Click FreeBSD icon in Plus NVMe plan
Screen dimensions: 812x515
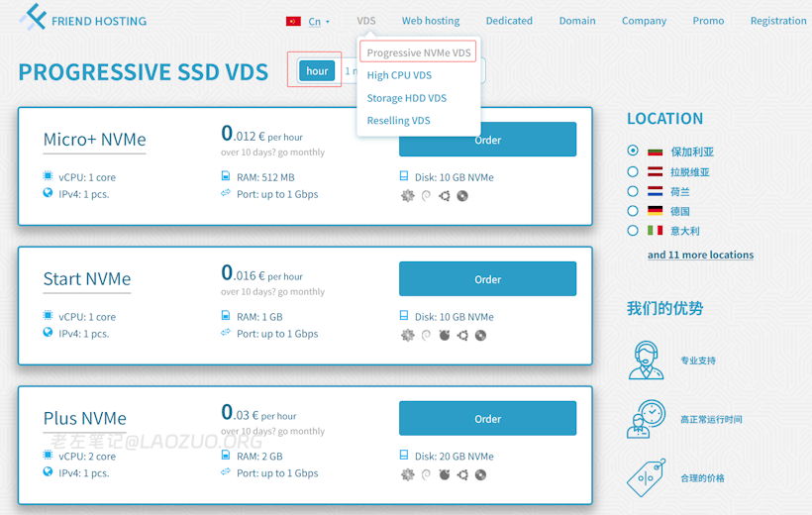(x=445, y=474)
